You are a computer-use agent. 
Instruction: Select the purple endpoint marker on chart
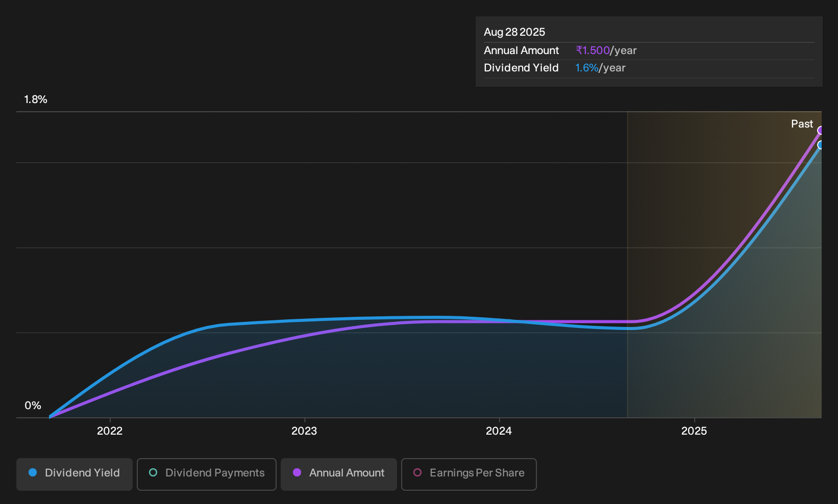coord(820,131)
